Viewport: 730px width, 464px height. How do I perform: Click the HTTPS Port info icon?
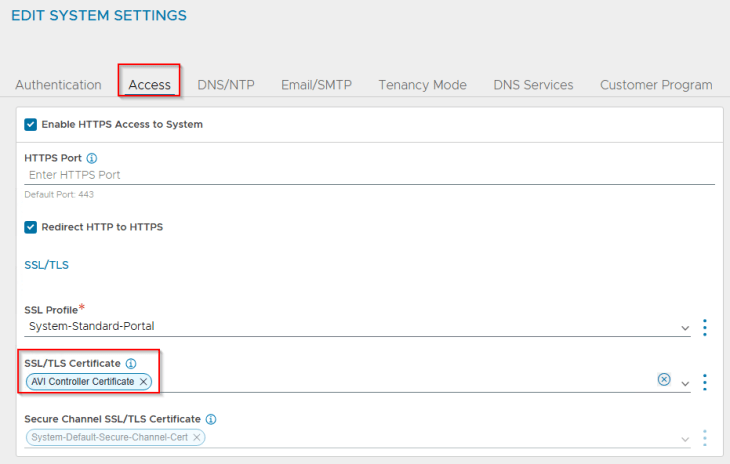click(x=92, y=158)
